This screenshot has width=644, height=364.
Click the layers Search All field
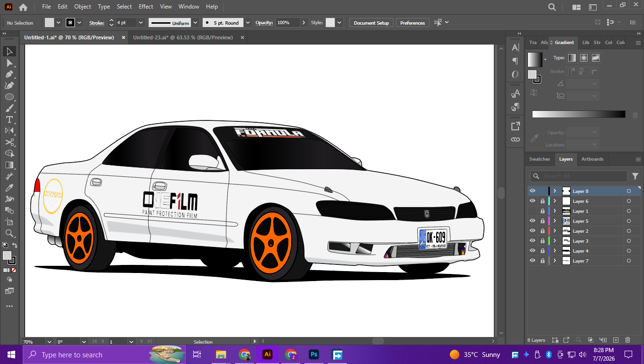pos(579,176)
